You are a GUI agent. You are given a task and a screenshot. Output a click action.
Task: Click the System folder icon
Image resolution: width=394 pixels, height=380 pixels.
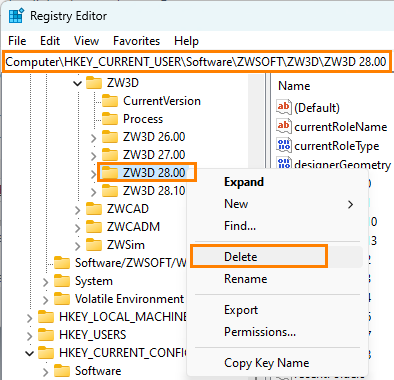[62, 281]
